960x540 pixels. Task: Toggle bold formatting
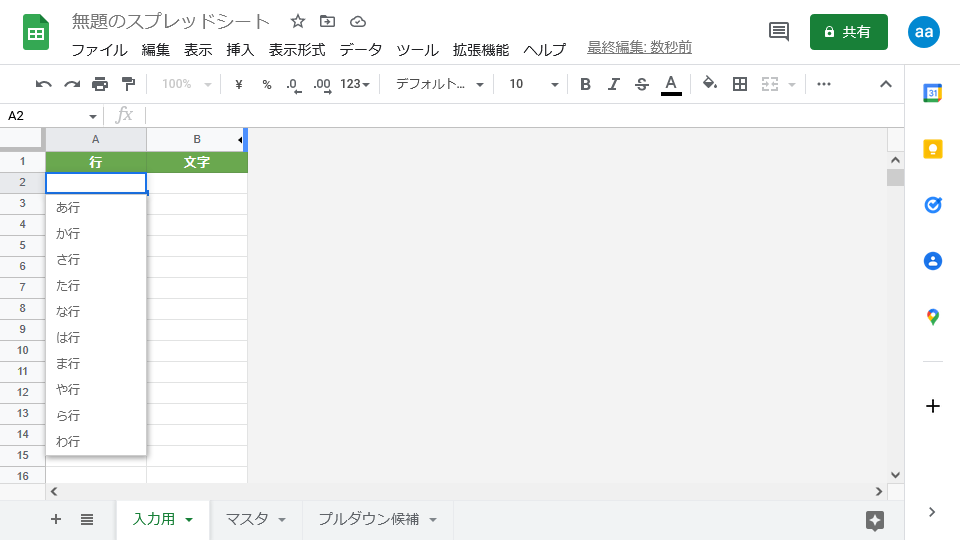click(585, 84)
